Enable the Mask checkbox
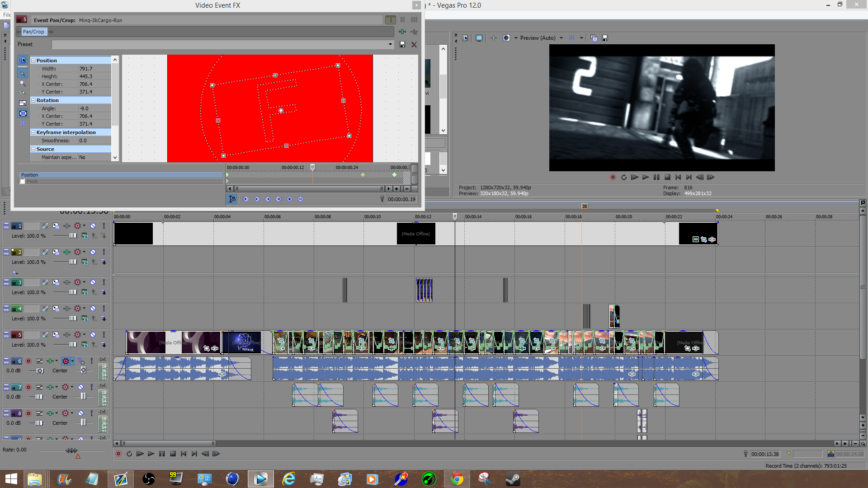 [x=22, y=182]
